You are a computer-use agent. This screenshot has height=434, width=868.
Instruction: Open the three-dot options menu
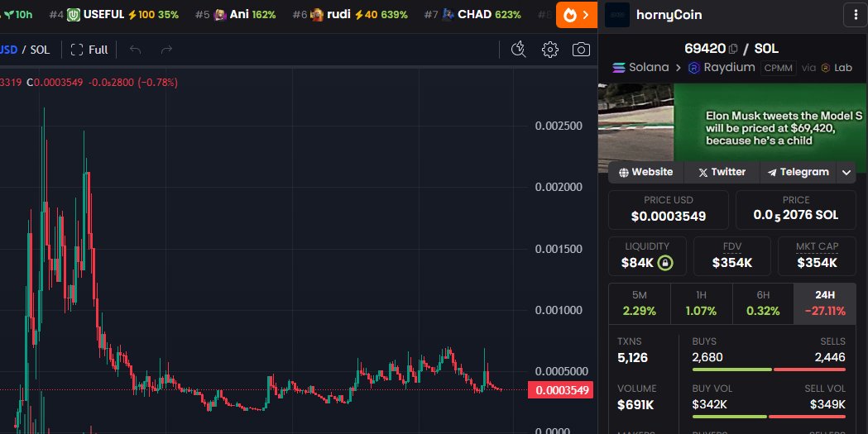click(856, 15)
